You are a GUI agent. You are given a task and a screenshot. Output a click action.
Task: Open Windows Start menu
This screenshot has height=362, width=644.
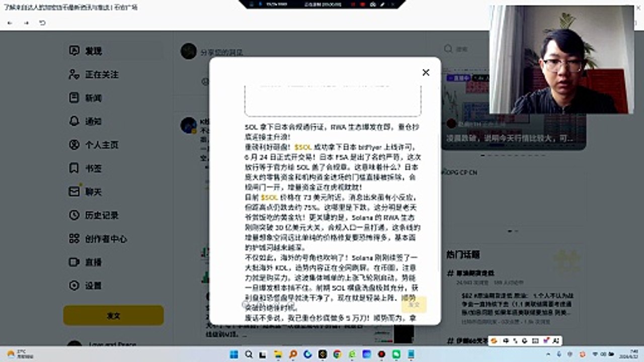pos(234,354)
